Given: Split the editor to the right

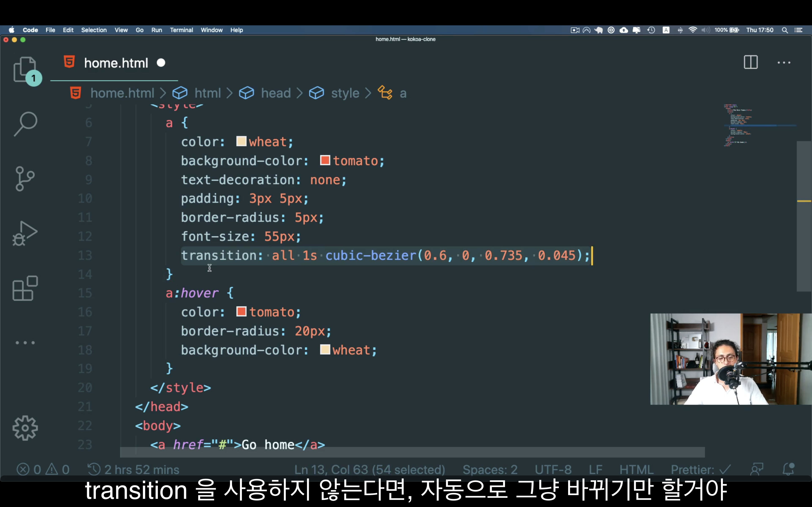Looking at the screenshot, I should point(750,62).
